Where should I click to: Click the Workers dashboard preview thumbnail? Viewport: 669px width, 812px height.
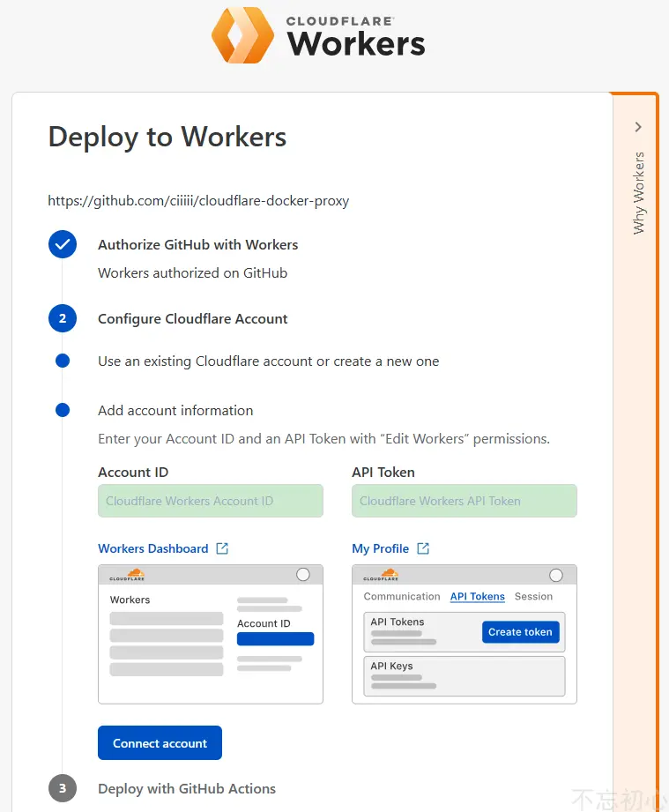coord(211,635)
